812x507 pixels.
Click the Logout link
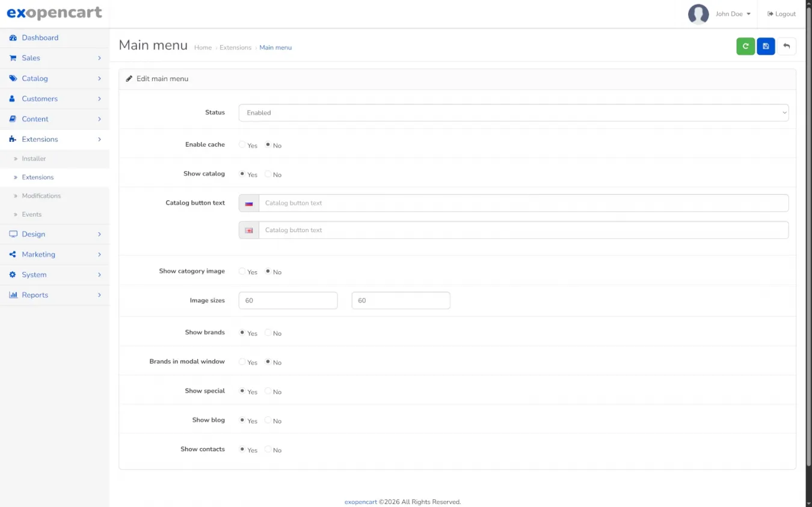(x=781, y=14)
